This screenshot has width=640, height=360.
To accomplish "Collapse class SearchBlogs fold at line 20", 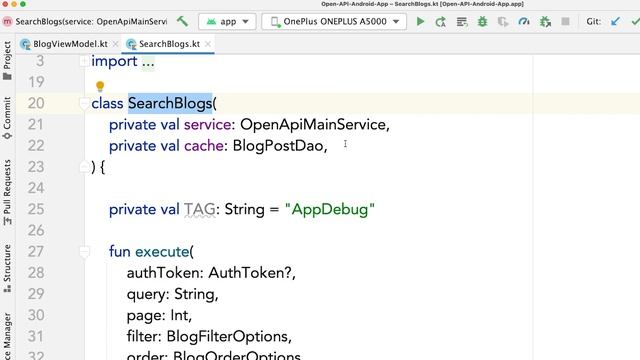I will 84,103.
